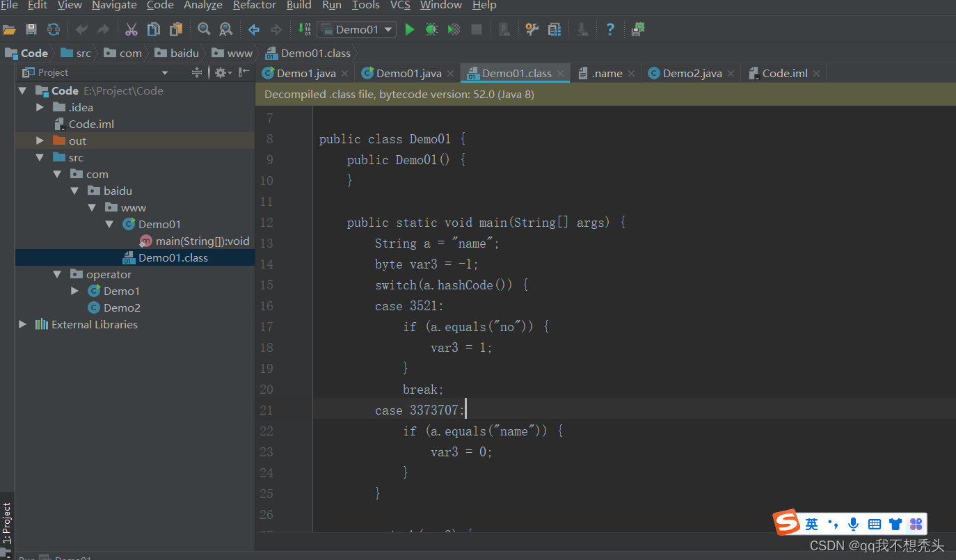Open Help question mark icon
This screenshot has height=560, width=956.
coord(610,29)
